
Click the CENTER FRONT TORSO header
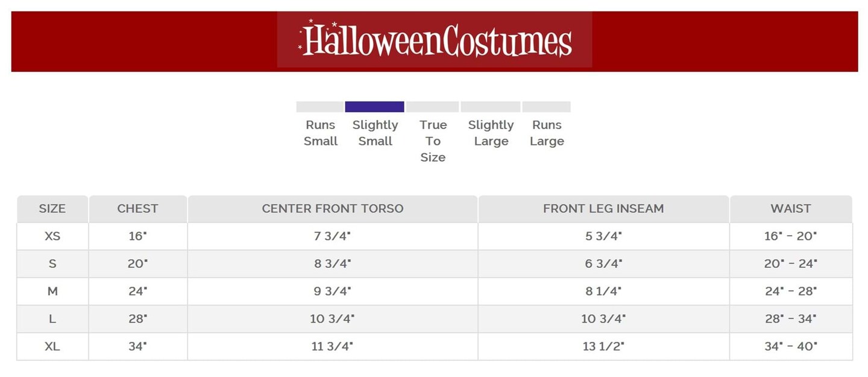click(x=332, y=209)
